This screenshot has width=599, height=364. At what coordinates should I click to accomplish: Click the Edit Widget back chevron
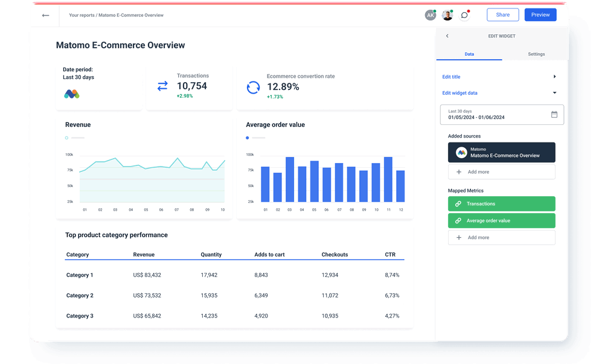pyautogui.click(x=447, y=36)
